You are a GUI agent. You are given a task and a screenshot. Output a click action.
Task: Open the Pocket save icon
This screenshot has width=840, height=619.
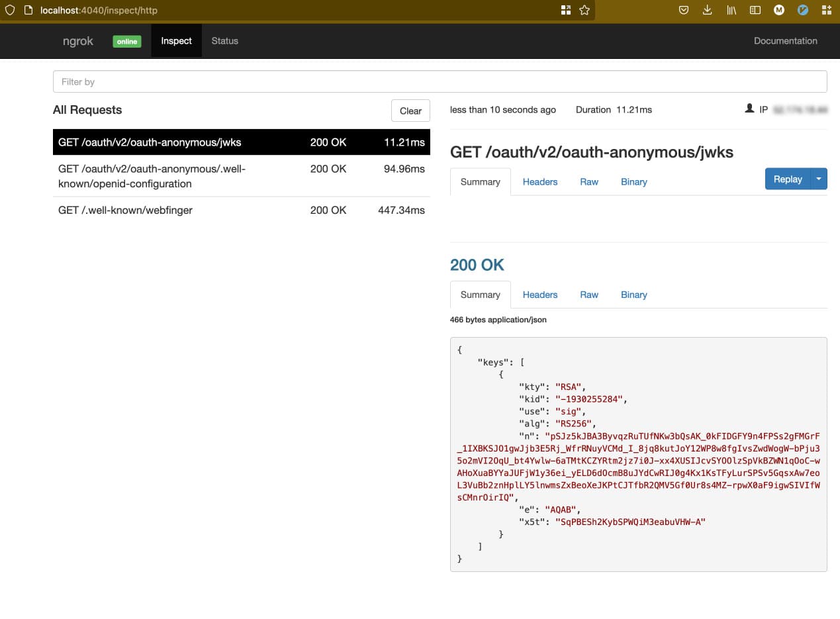pos(684,10)
